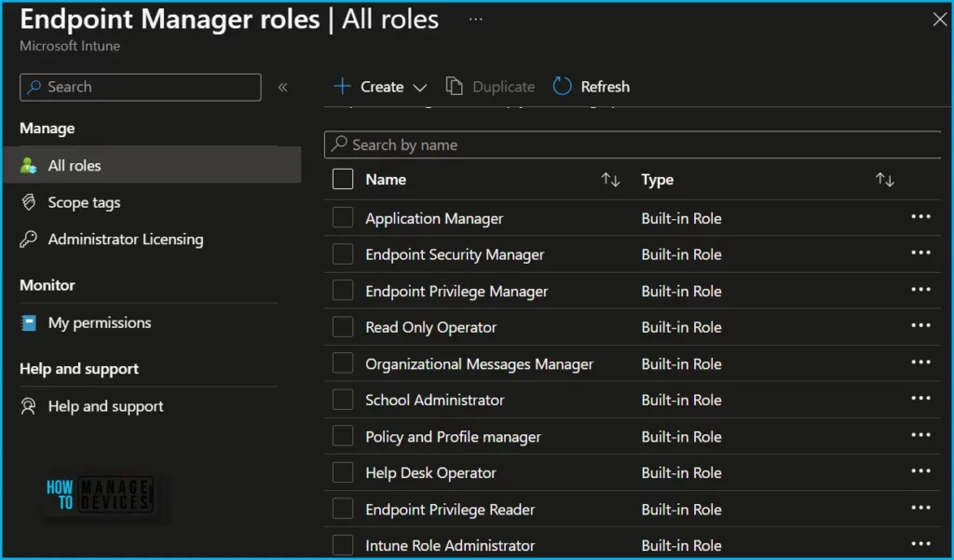Select All roles in the sidebar
The width and height of the screenshot is (954, 560).
[x=152, y=165]
